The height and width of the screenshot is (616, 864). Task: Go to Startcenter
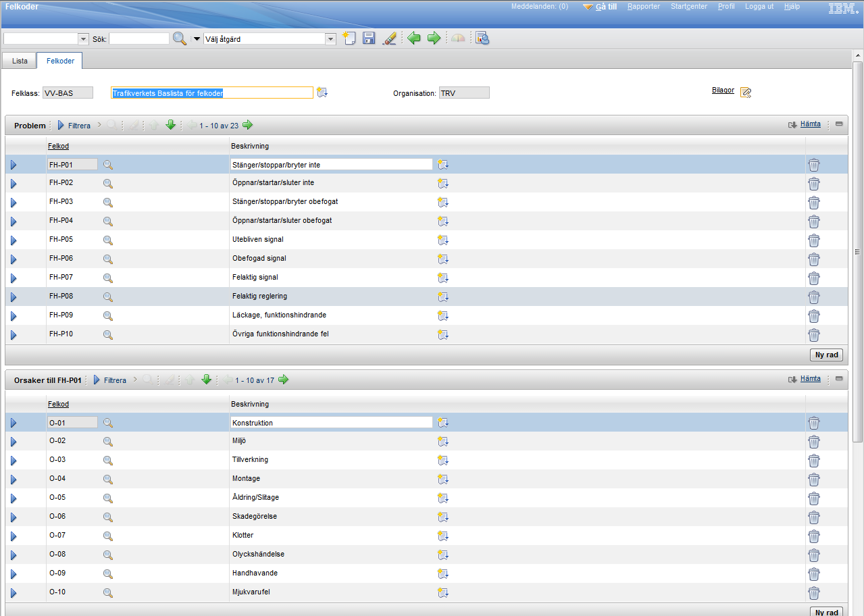pos(689,6)
